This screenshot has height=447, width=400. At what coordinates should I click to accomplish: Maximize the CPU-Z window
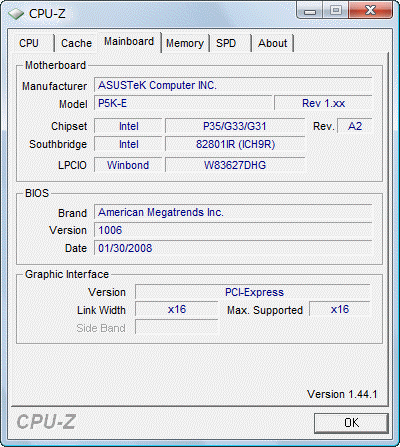click(336, 11)
